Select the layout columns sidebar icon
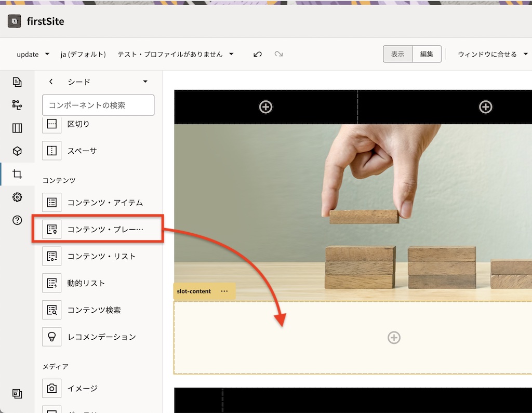This screenshot has height=413, width=532. (x=17, y=128)
